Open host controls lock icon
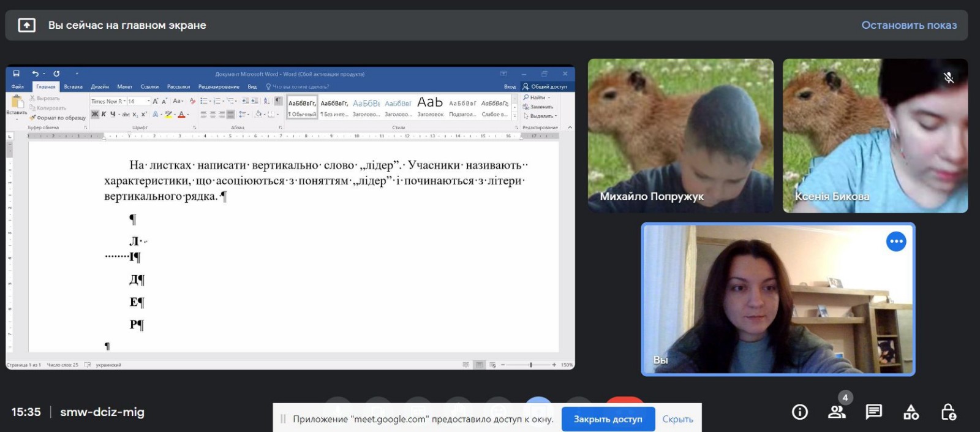 tap(948, 412)
